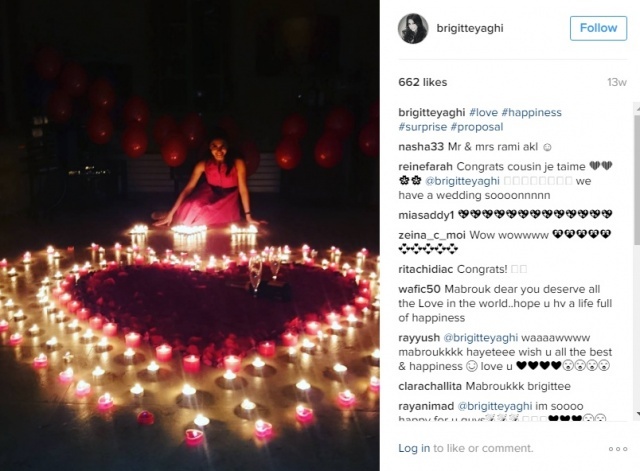Open clarachallita commenter profile

pyautogui.click(x=430, y=386)
